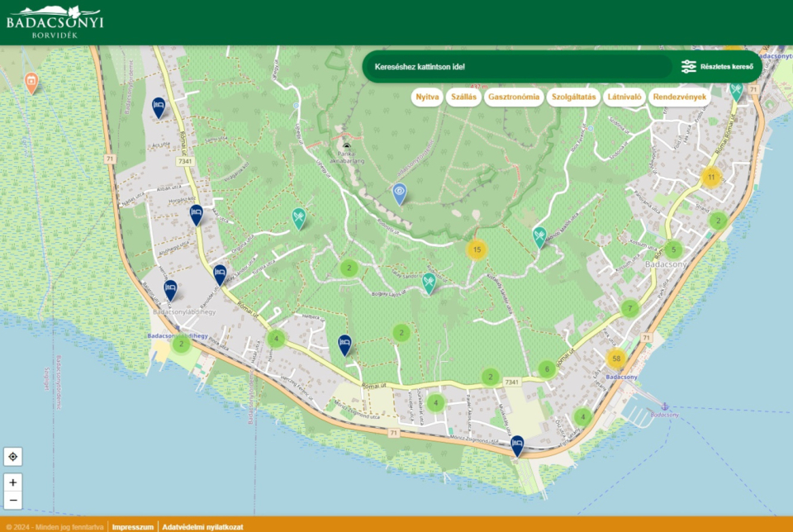Click the Badacsonyi Borvidék logo

[55, 22]
